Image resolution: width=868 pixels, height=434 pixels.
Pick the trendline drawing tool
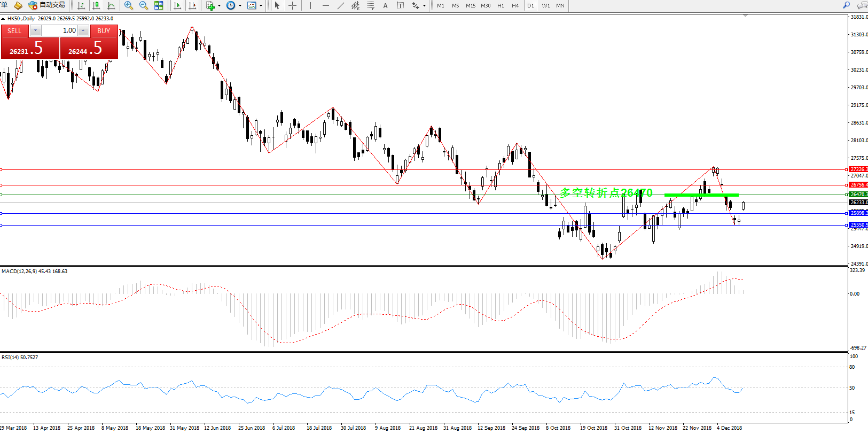340,5
